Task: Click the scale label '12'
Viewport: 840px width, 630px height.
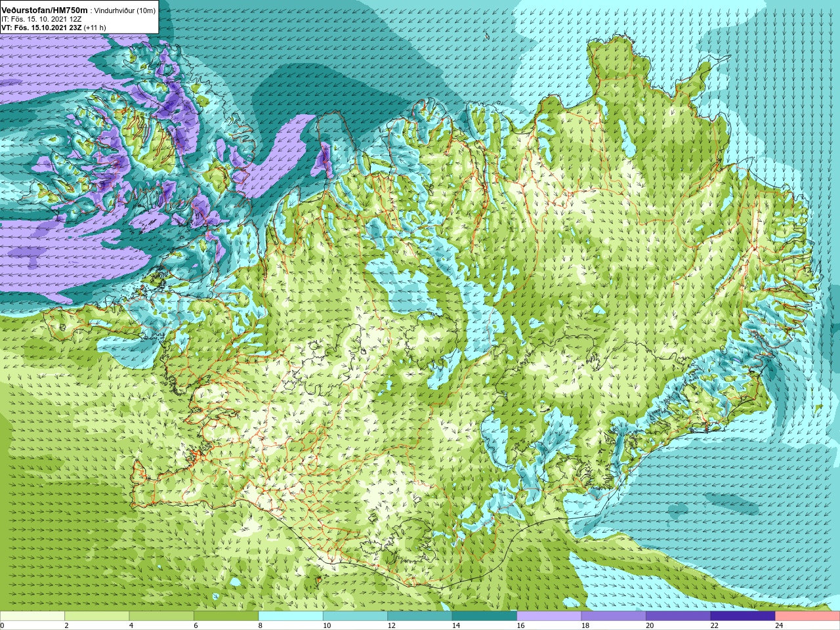Action: [x=391, y=625]
